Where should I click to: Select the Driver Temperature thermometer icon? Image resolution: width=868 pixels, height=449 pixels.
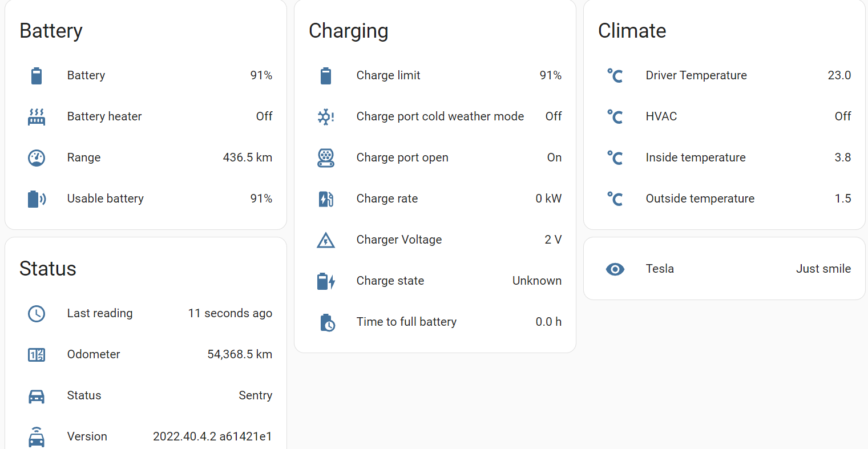615,75
